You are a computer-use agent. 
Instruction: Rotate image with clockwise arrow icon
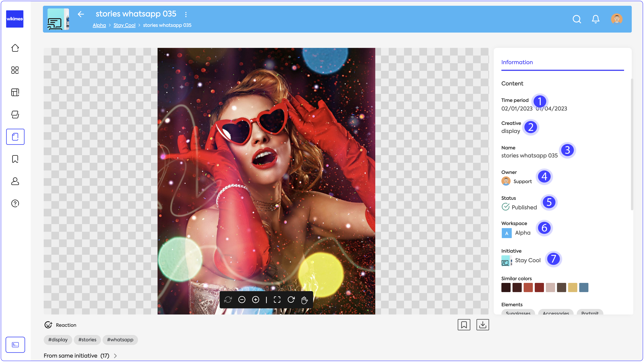tap(291, 300)
